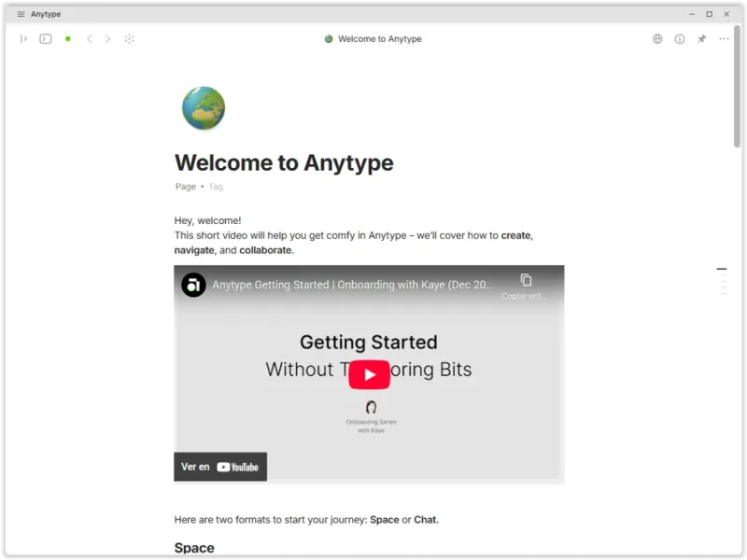Open the widget panel icon in toolbar
Viewport: 747px width, 560px height.
pyautogui.click(x=46, y=38)
